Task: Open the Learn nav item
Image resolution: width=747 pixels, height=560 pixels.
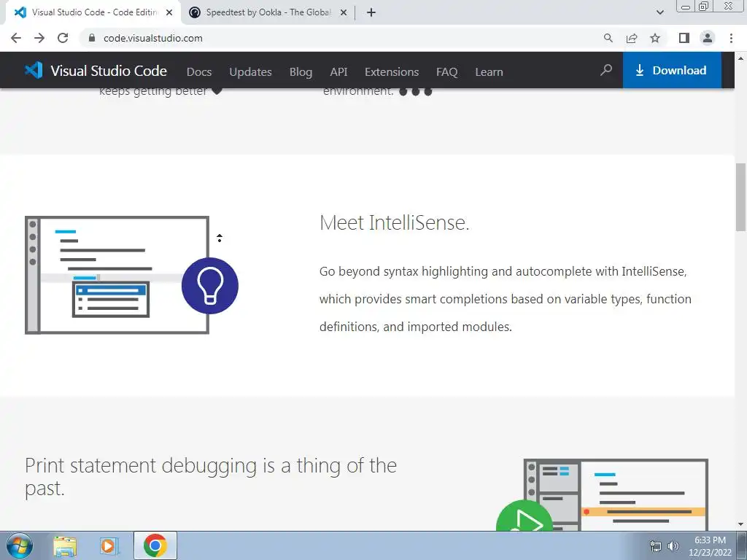Action: pos(489,72)
